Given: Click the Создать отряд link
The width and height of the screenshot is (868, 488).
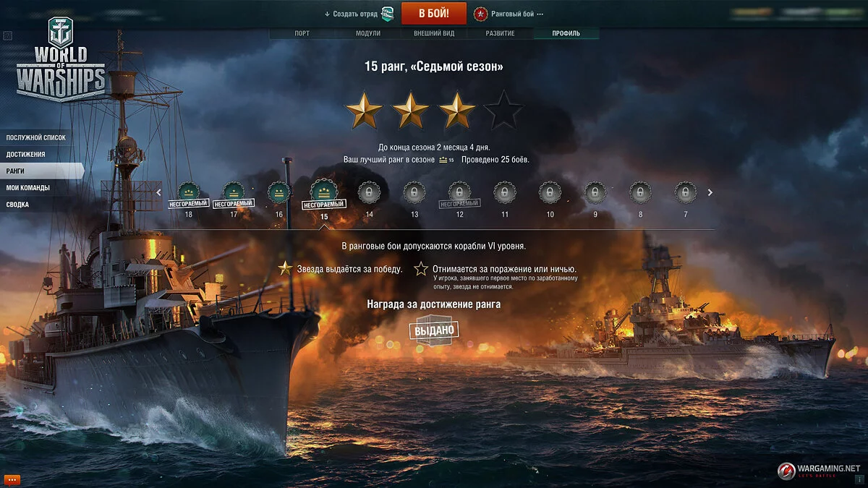Looking at the screenshot, I should [x=352, y=14].
